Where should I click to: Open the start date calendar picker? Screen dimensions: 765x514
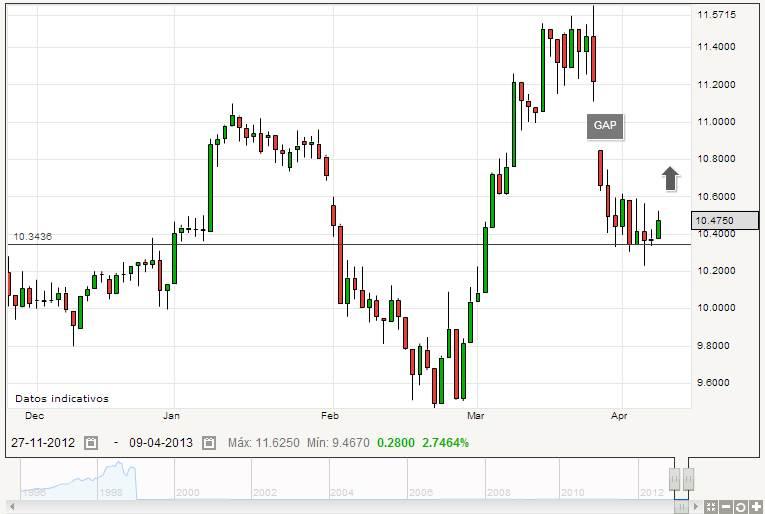click(x=91, y=442)
